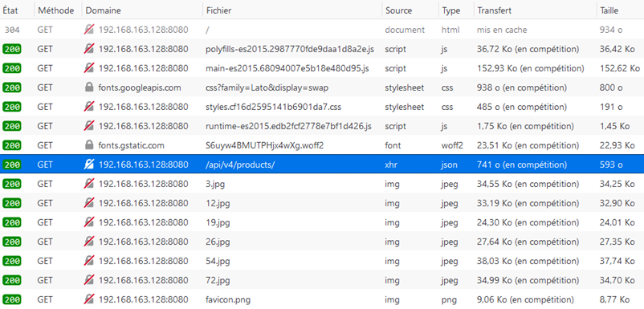Click the 741 o transfer value
The width and height of the screenshot is (644, 309).
tap(522, 165)
